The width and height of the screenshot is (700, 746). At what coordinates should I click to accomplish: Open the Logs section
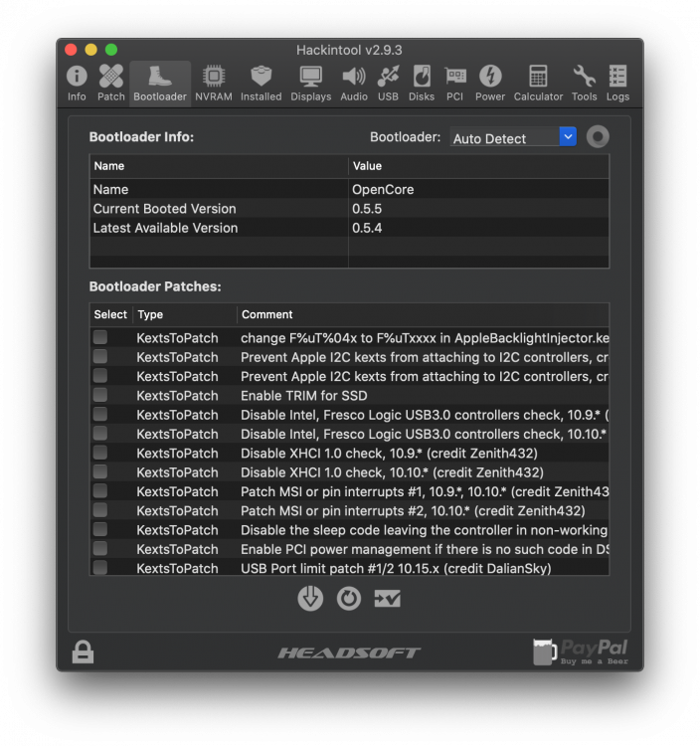coord(617,84)
